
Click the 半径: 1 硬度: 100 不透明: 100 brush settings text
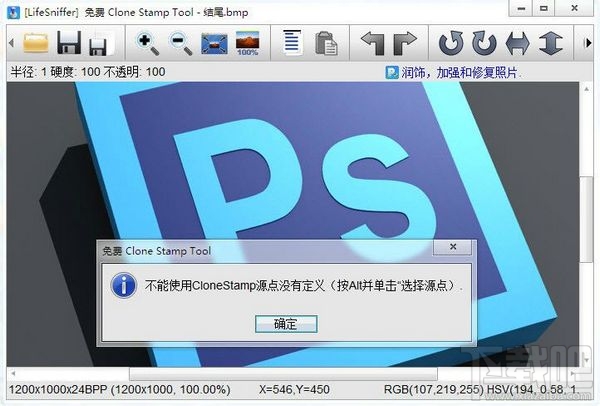[x=88, y=72]
